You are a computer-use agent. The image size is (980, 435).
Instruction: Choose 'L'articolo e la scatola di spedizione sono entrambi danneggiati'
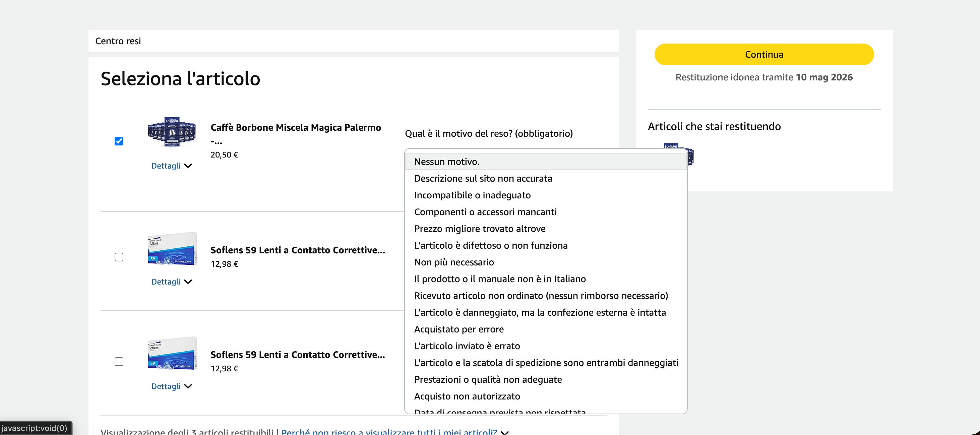tap(546, 362)
